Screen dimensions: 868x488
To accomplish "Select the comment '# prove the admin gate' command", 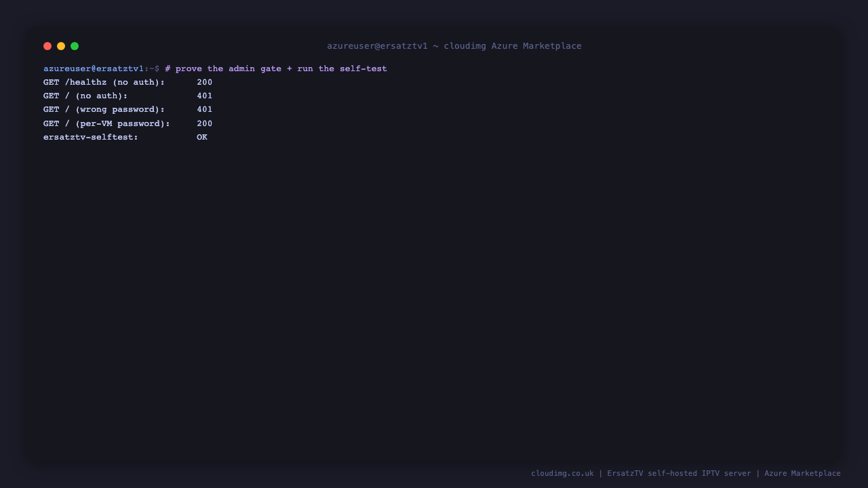I will pyautogui.click(x=276, y=68).
